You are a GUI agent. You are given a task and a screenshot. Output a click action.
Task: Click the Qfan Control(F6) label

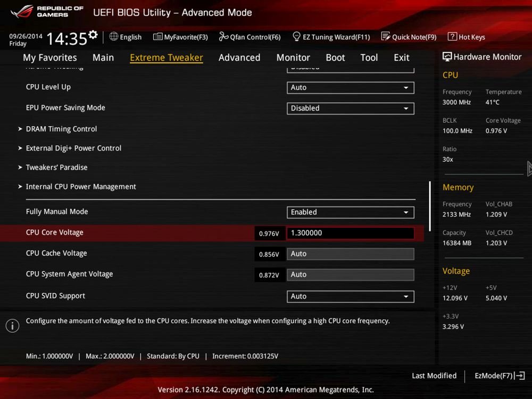255,37
